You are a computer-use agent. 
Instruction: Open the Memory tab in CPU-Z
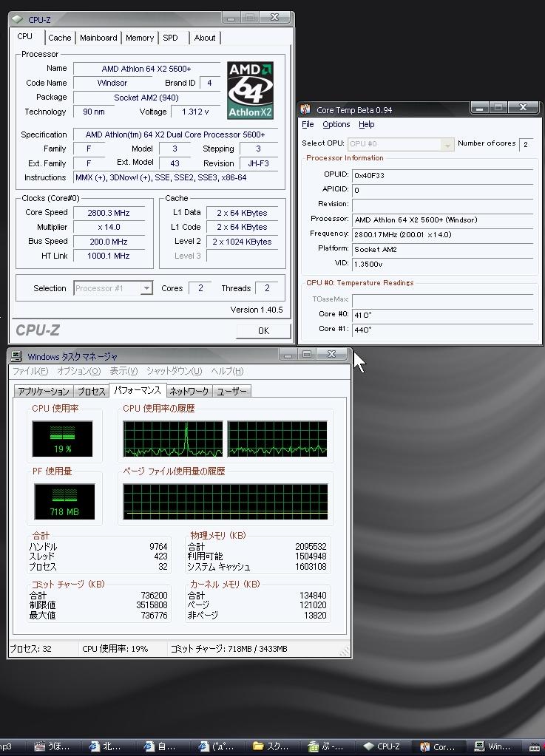[139, 38]
